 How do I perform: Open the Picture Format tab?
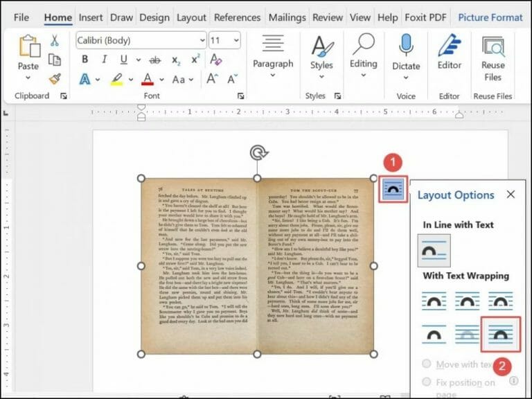click(x=490, y=17)
